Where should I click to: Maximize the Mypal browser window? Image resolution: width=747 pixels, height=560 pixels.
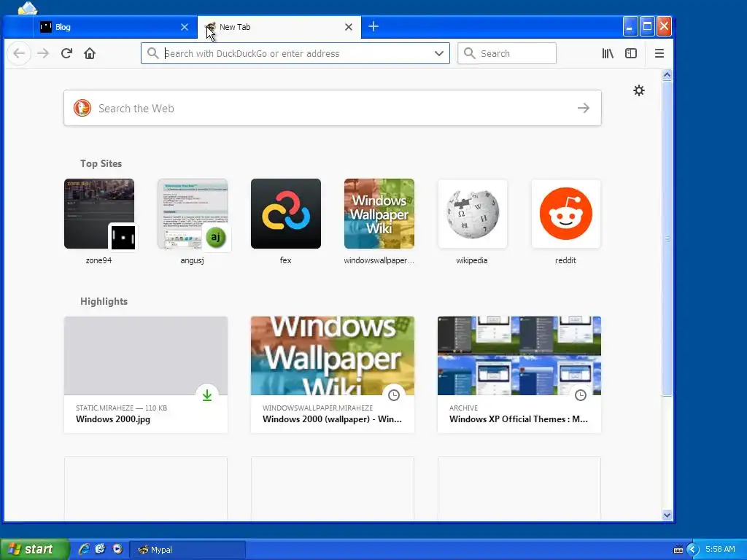(x=647, y=27)
